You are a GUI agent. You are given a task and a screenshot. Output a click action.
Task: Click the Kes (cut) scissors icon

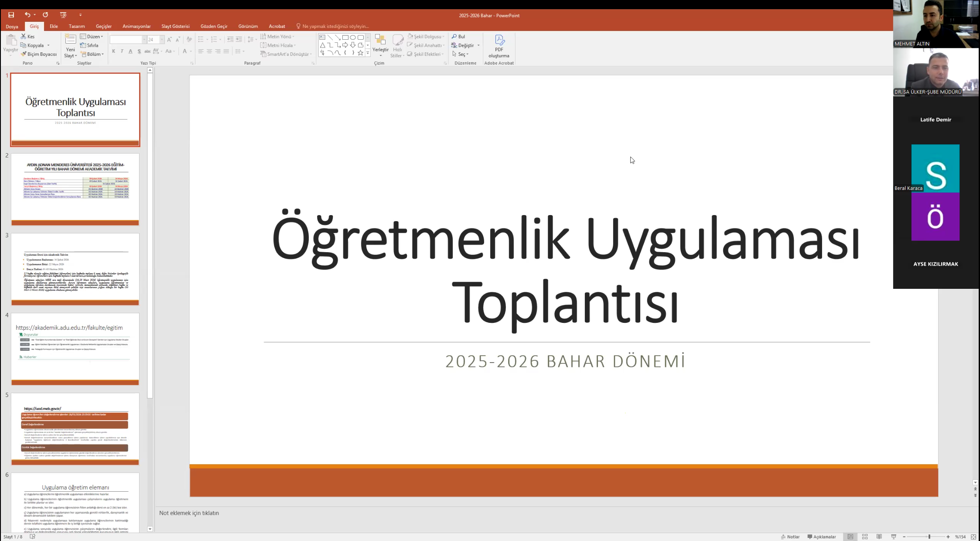point(24,37)
